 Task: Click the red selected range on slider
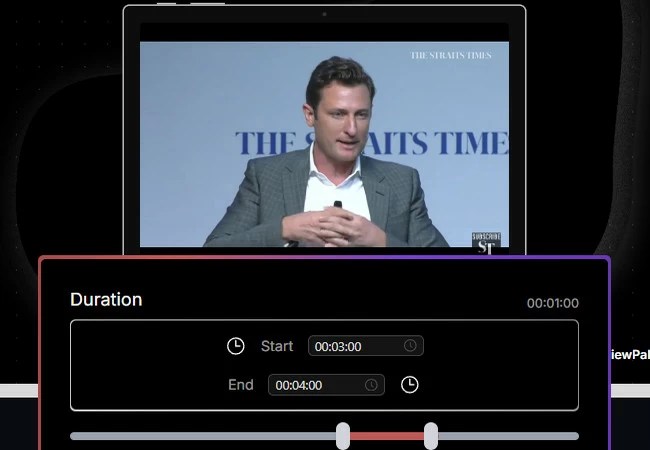(387, 436)
